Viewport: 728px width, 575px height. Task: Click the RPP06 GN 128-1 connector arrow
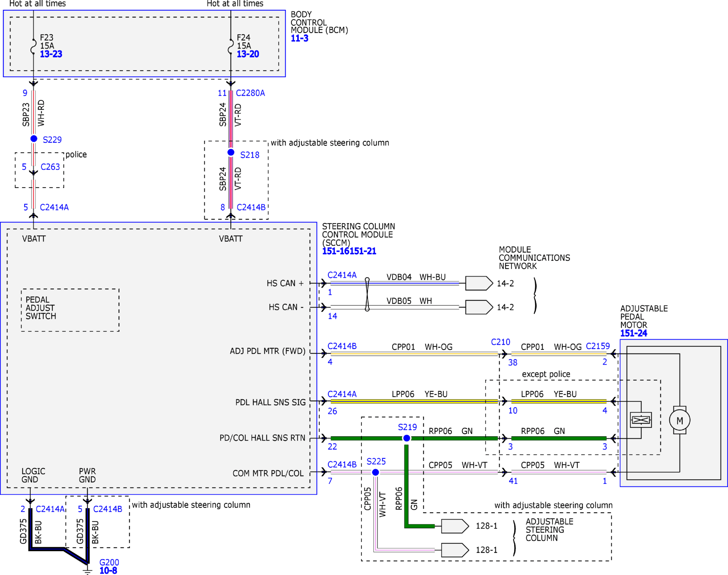click(455, 526)
